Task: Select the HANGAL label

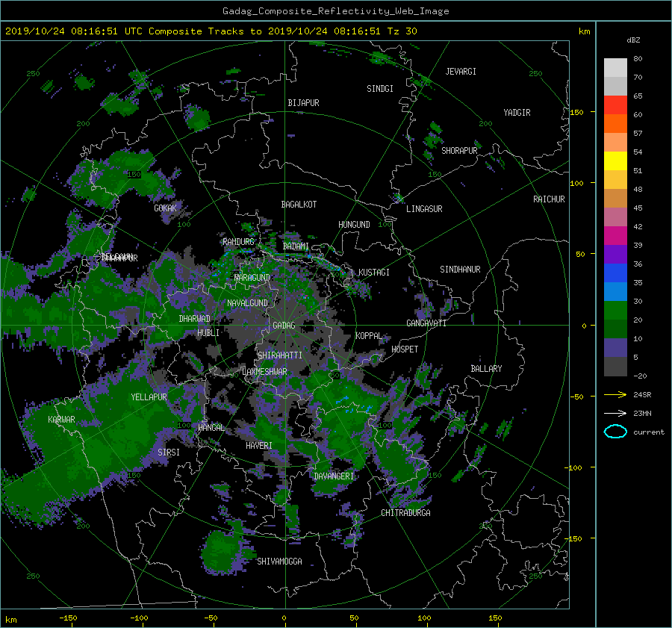Action: (211, 428)
